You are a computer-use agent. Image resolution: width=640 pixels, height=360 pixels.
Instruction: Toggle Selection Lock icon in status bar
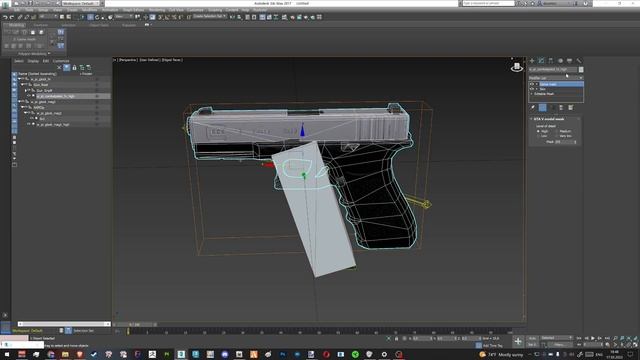pos(396,338)
